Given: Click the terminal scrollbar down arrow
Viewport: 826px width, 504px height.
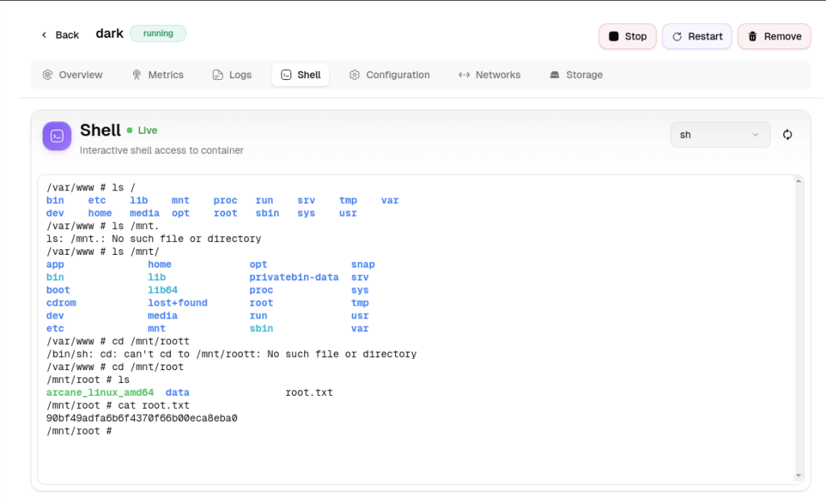Looking at the screenshot, I should pyautogui.click(x=799, y=476).
